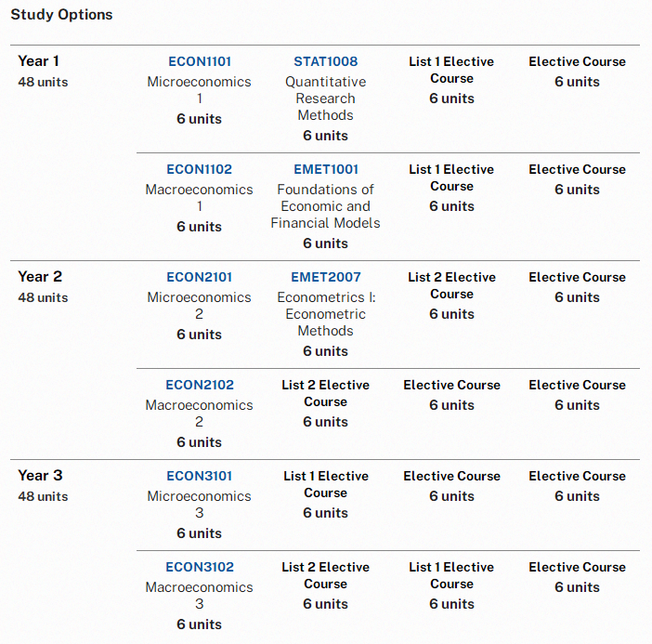Click Macroeconomics 3 course title text
Screen dimensions: 652x644
pyautogui.click(x=199, y=596)
